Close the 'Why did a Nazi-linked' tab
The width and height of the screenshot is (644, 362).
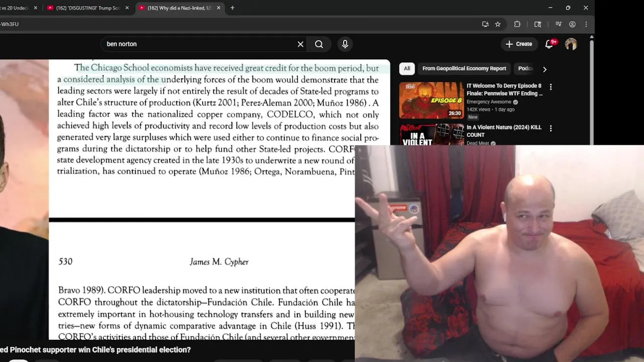coord(218,8)
